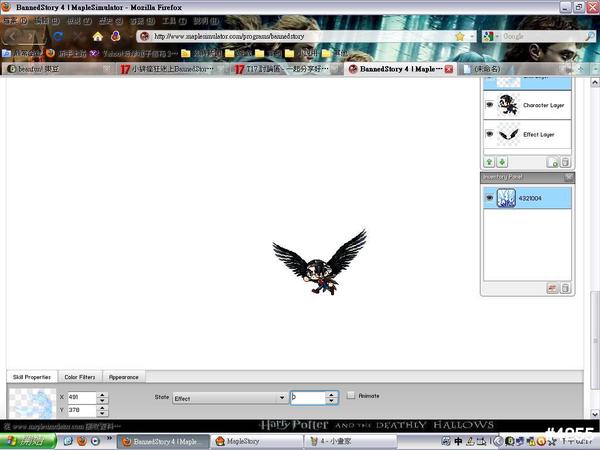The width and height of the screenshot is (600, 450).
Task: Click the X position input field
Action: [82, 397]
